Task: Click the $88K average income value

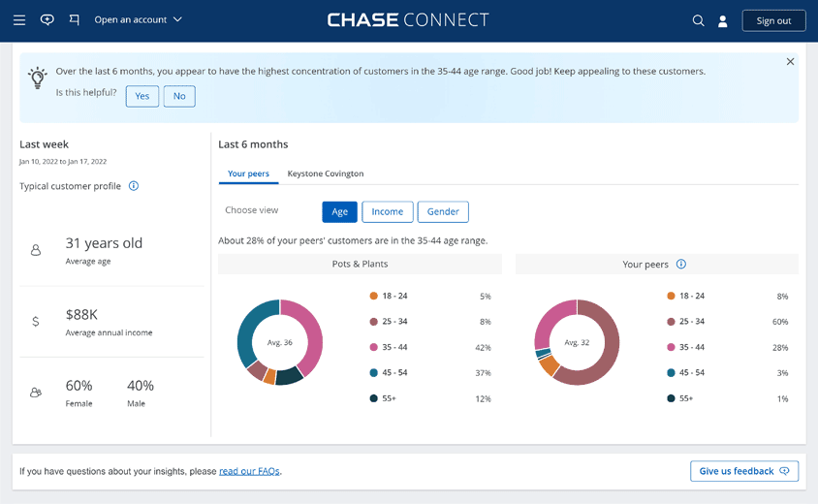Action: click(81, 315)
